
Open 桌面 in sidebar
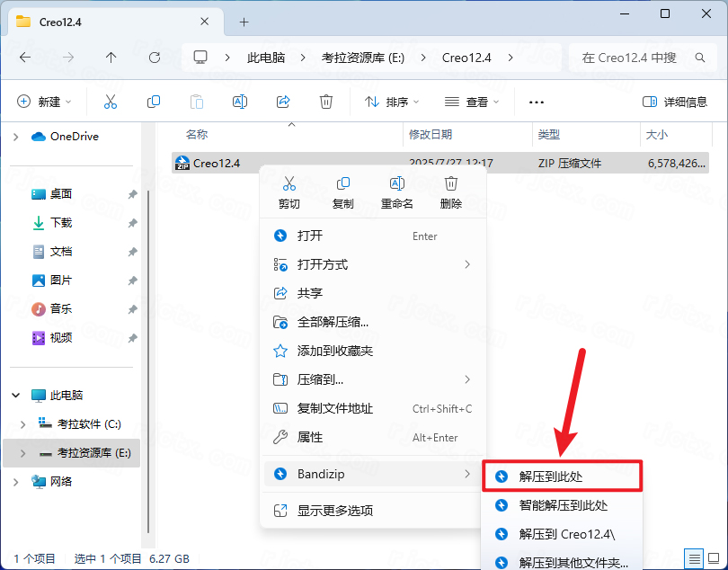click(61, 194)
